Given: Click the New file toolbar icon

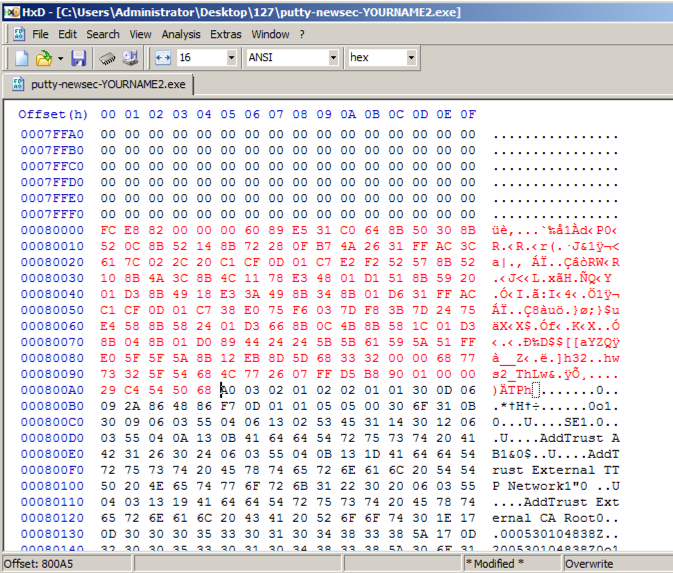Looking at the screenshot, I should [x=21, y=58].
